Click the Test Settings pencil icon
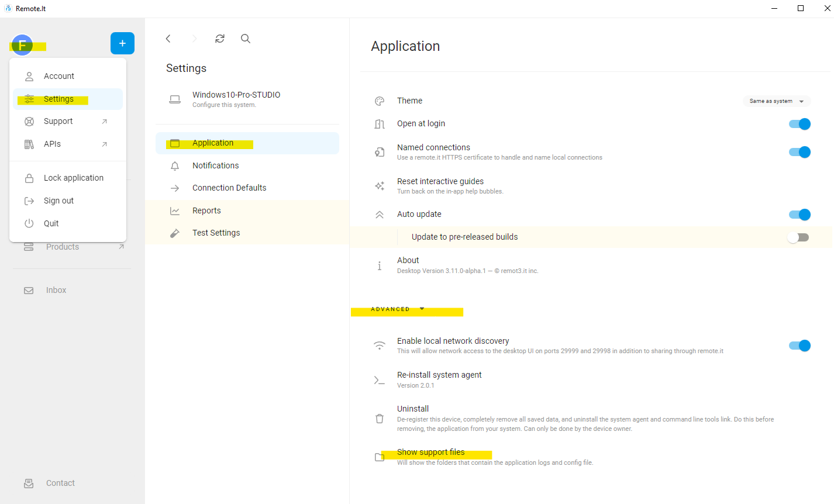Image resolution: width=834 pixels, height=504 pixels. coord(175,233)
